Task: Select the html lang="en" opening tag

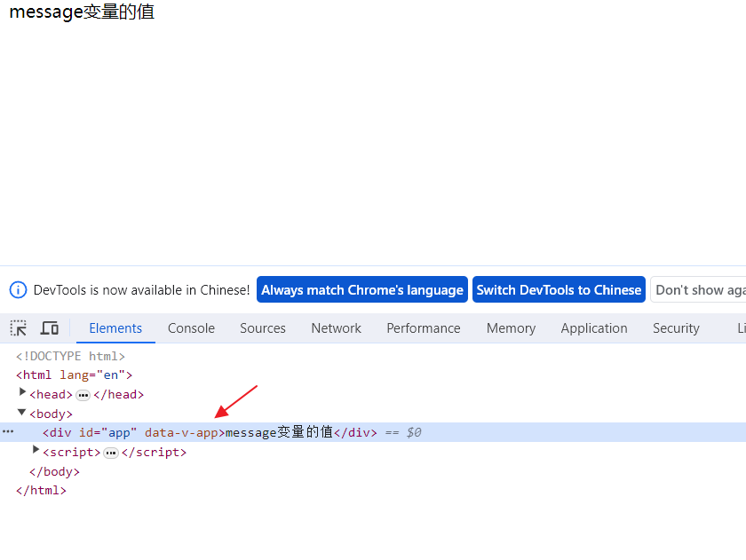Action: [75, 375]
